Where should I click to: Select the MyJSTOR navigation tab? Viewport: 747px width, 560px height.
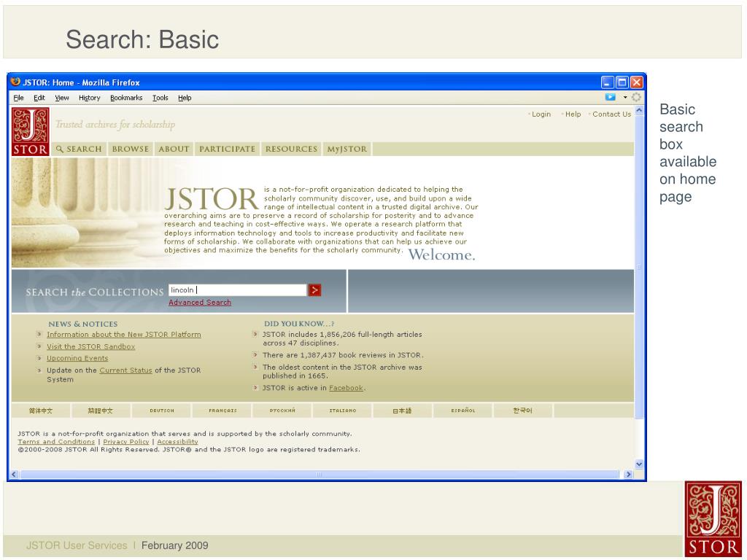click(x=347, y=149)
